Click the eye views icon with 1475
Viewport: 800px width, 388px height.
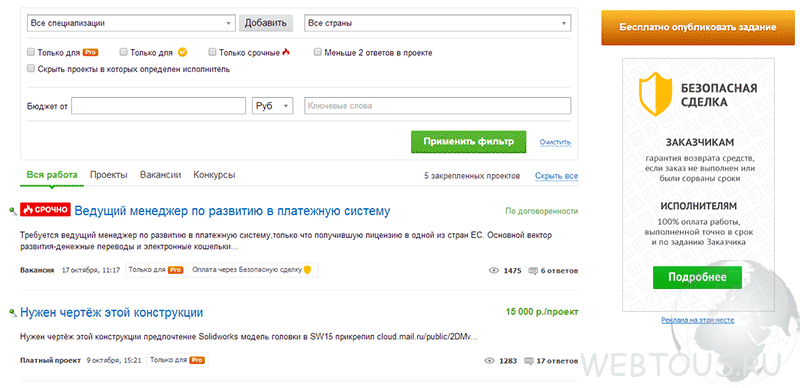pyautogui.click(x=493, y=271)
